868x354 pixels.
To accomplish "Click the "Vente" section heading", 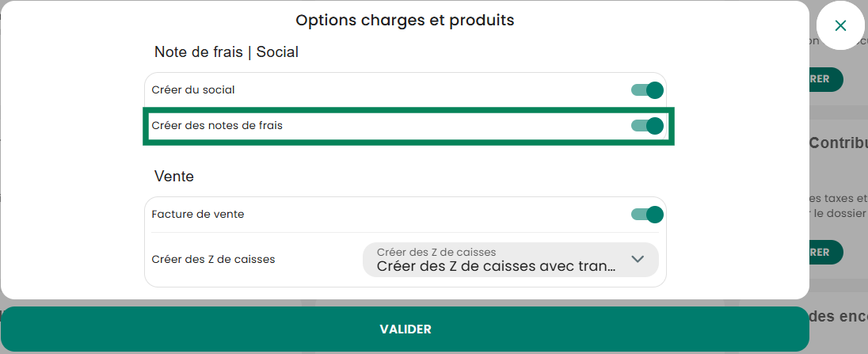I will 173,177.
